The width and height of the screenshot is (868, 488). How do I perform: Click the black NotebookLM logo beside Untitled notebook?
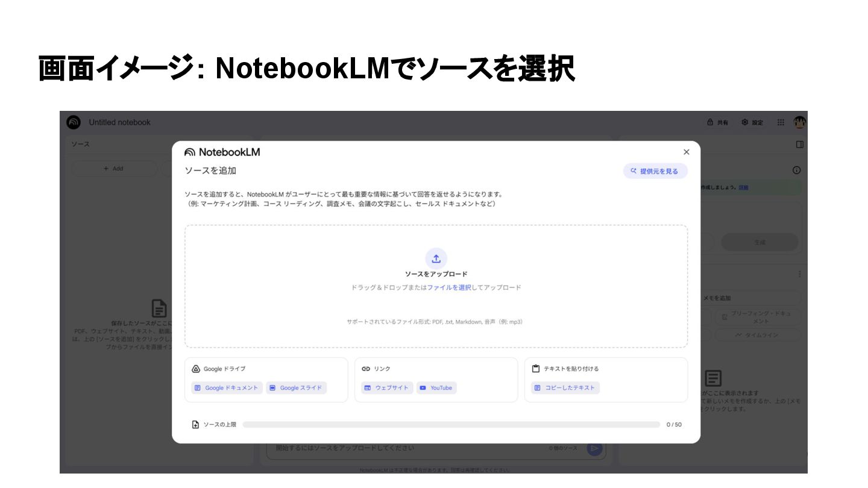tap(74, 122)
